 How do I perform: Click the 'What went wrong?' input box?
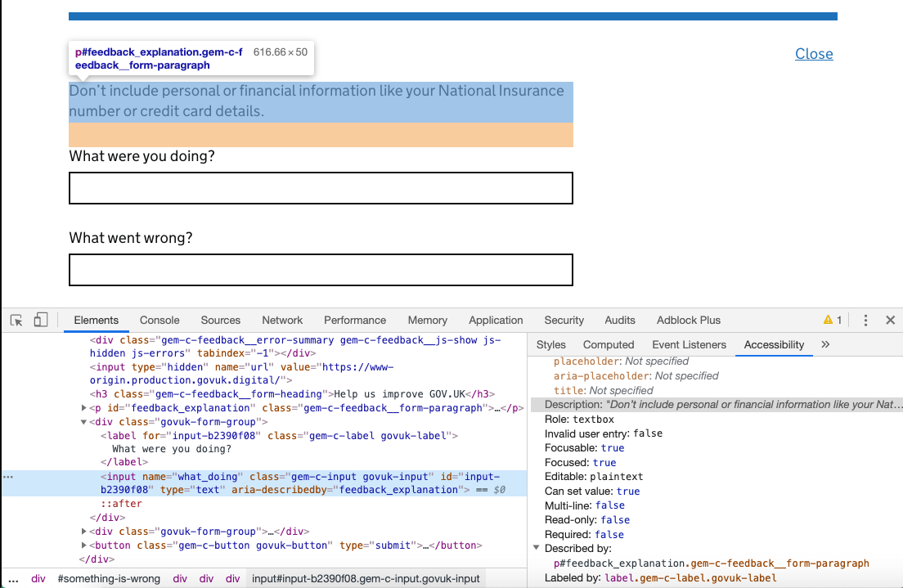(321, 270)
